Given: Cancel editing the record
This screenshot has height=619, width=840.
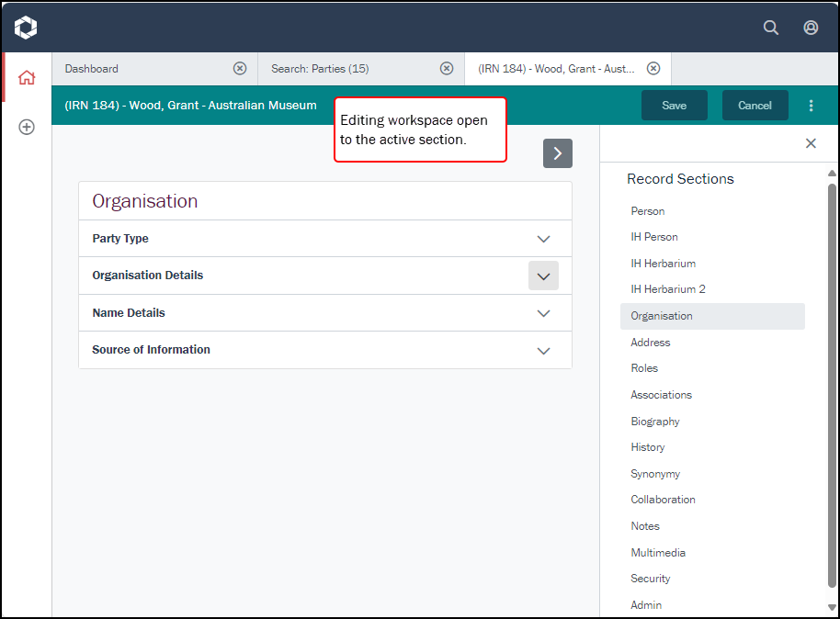Looking at the screenshot, I should 755,106.
